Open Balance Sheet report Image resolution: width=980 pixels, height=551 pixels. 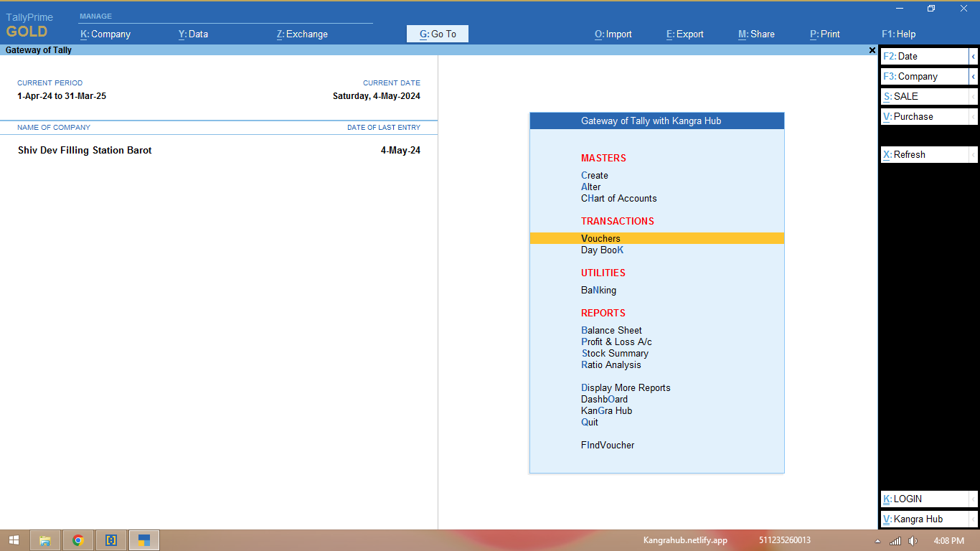coord(611,330)
